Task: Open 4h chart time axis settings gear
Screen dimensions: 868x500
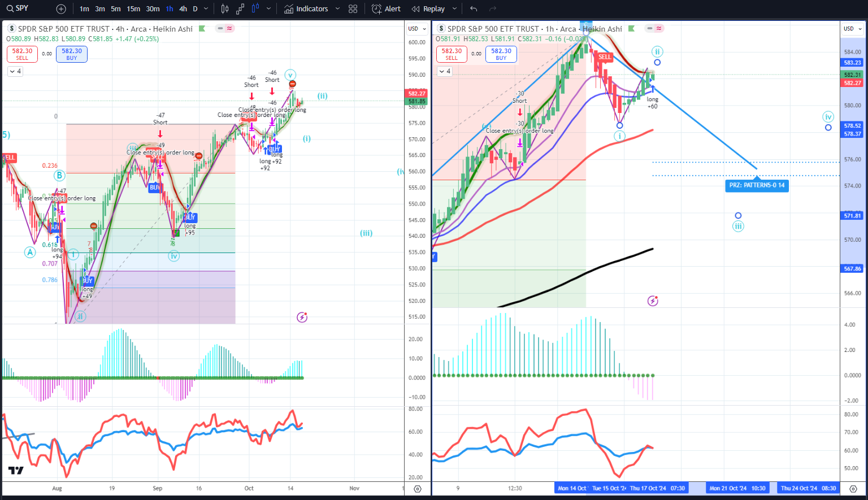Action: [418, 489]
